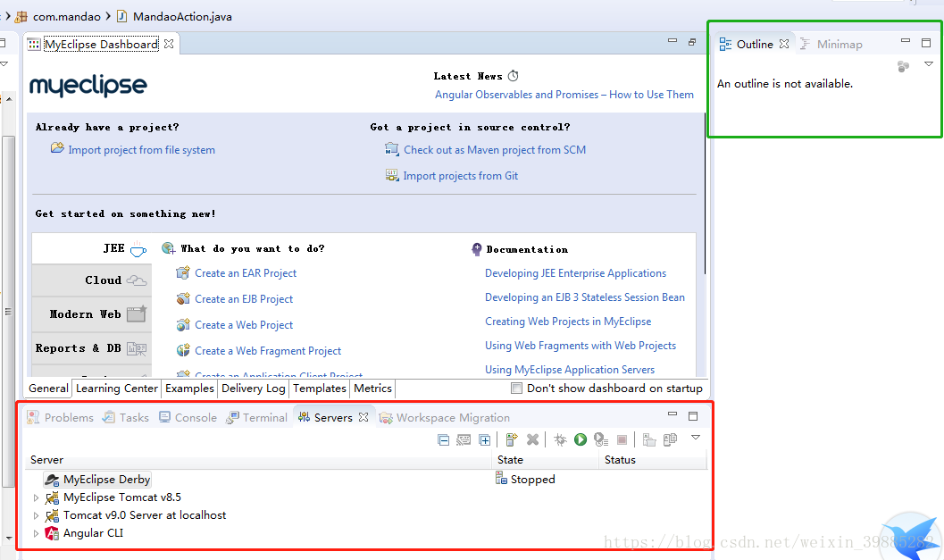Open the Templates dashboard tab

pos(320,389)
